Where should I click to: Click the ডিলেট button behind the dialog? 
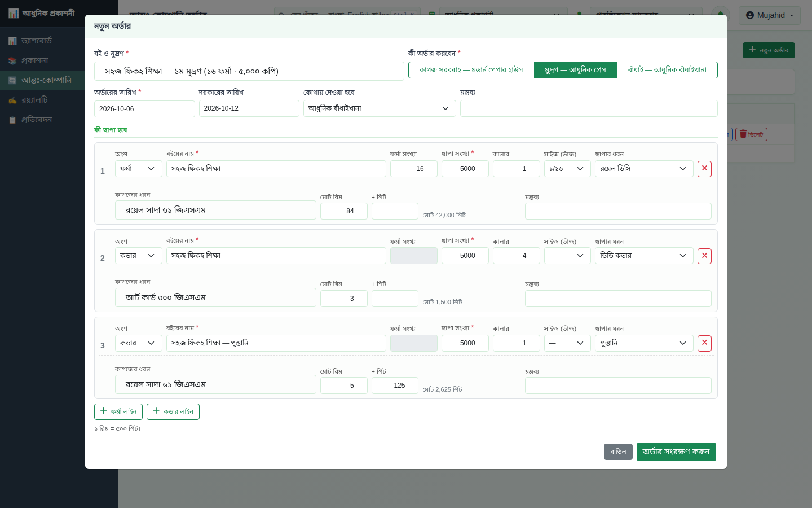tap(751, 134)
